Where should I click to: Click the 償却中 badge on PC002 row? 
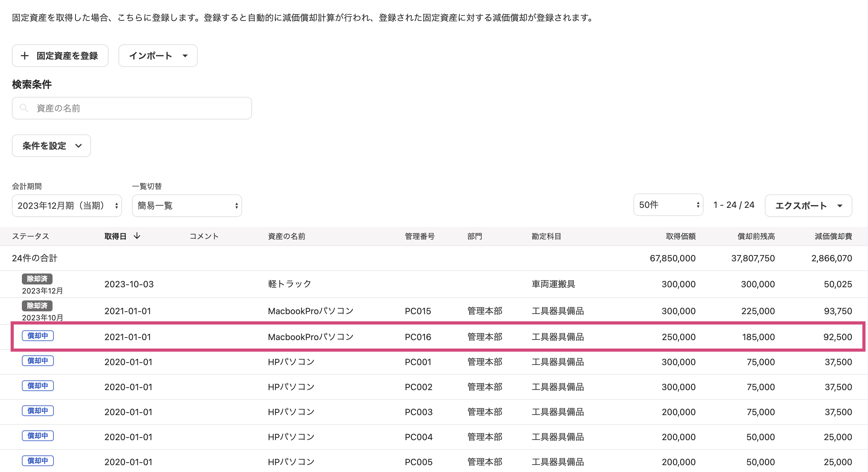pos(38,385)
